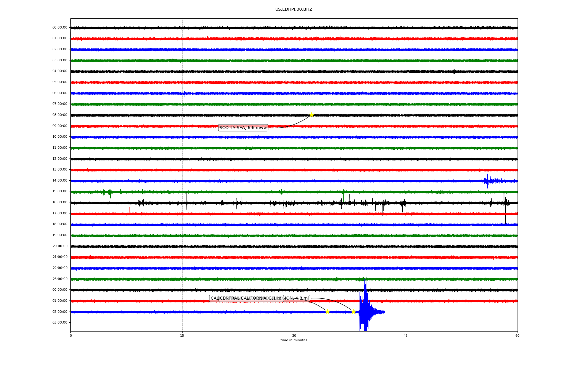Click the 06:00:00 row label

click(60, 93)
